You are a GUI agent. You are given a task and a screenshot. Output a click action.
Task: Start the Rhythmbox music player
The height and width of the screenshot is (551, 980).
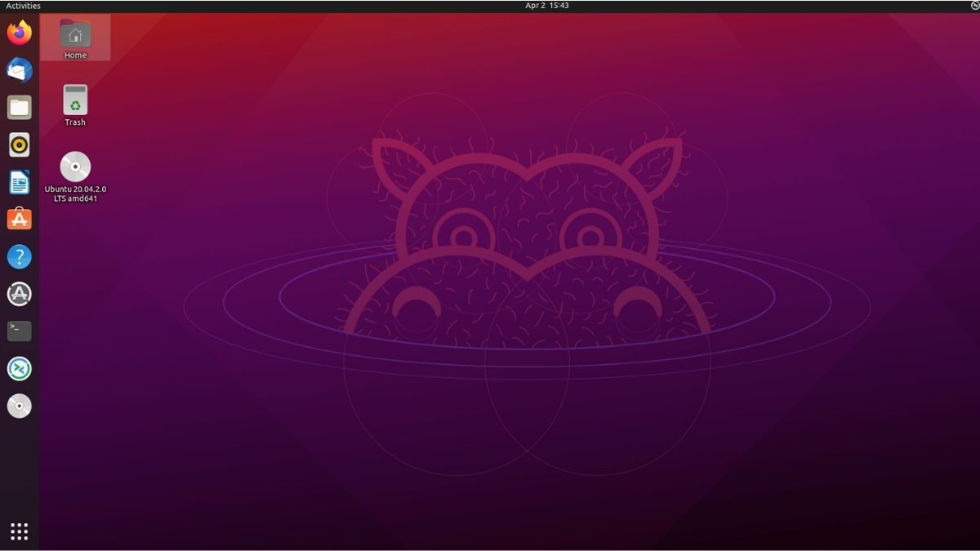[x=19, y=145]
